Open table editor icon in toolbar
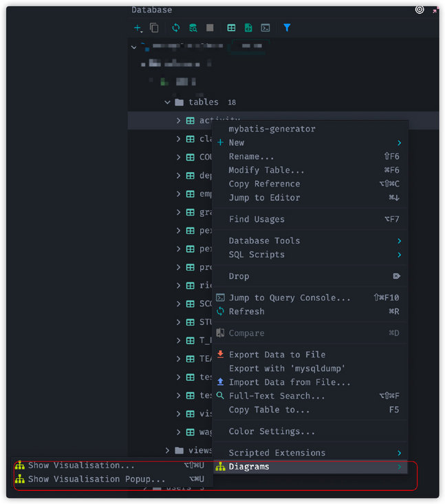Viewport: 445px width, 504px height. (231, 28)
